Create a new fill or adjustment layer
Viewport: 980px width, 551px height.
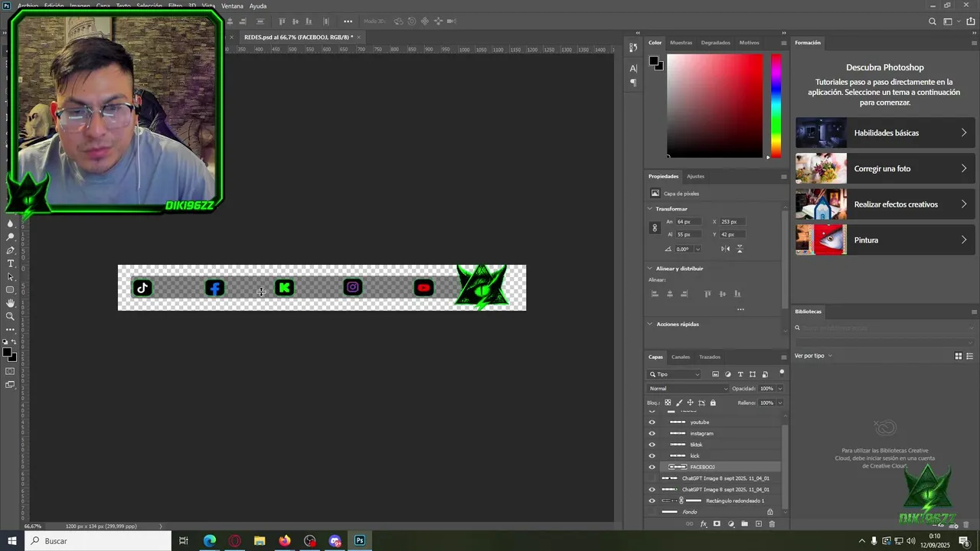click(x=730, y=524)
